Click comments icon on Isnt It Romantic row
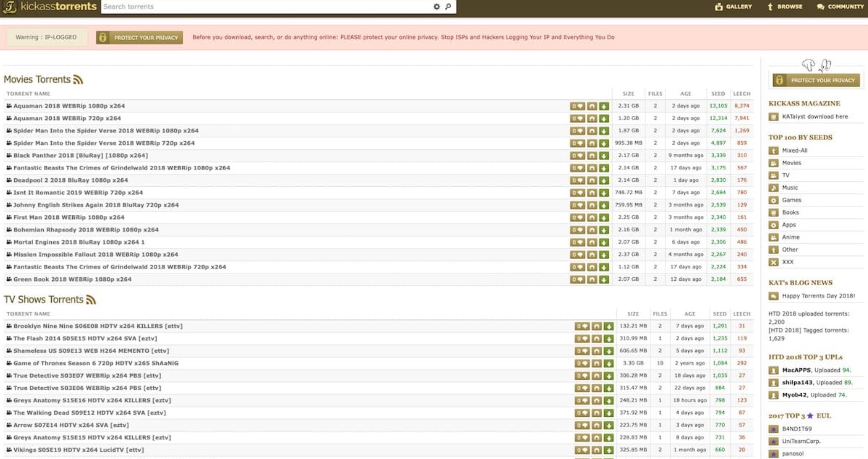 [577, 193]
